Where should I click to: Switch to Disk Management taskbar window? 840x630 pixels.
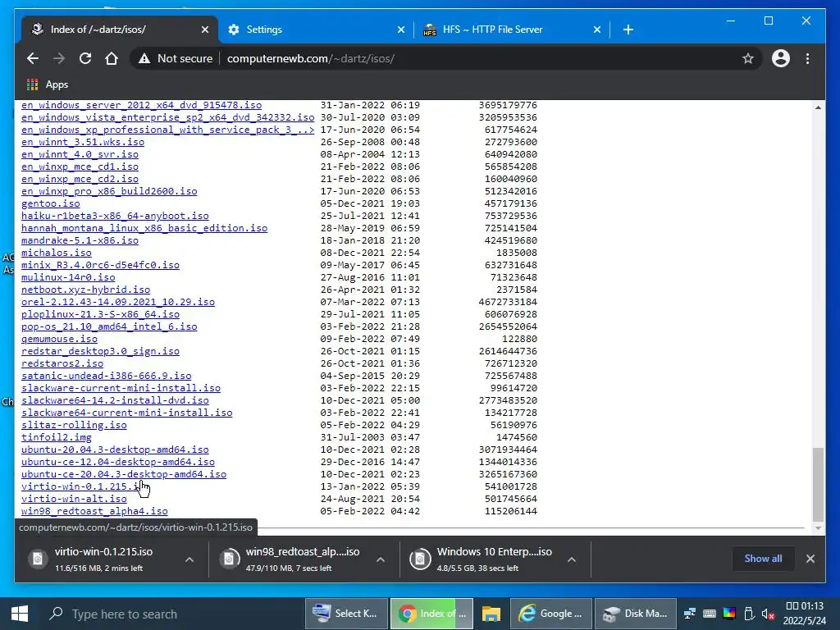[x=636, y=614]
